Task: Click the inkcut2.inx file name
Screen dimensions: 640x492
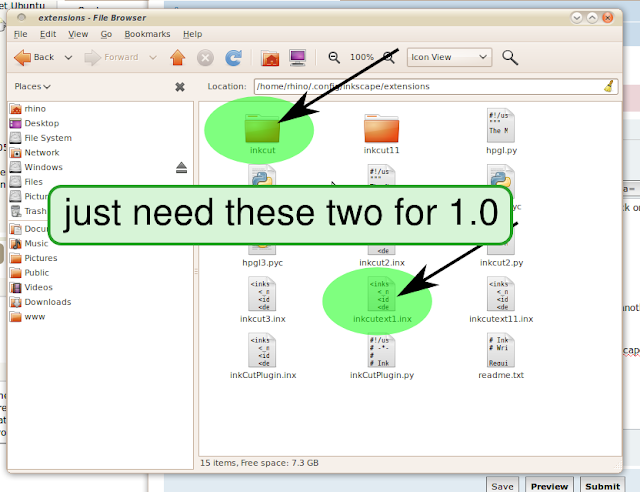Action: point(382,263)
